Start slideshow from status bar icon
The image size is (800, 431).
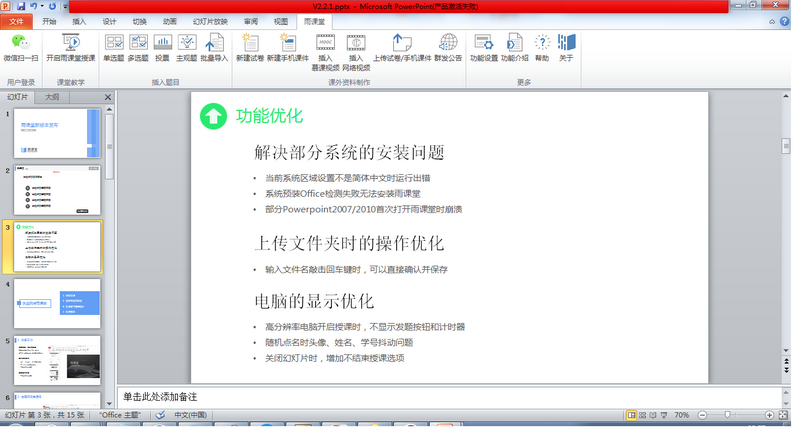664,415
